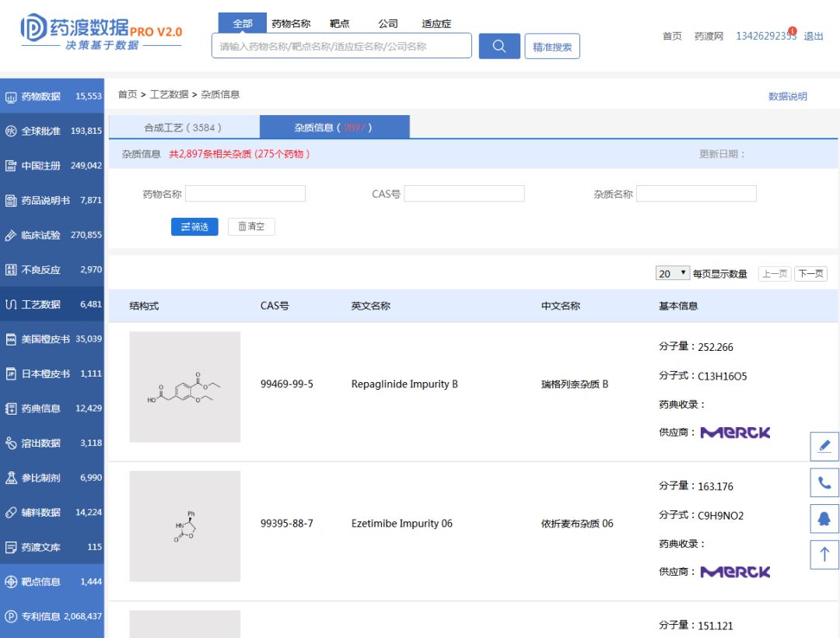Click the 数据说明 link

coord(787,96)
